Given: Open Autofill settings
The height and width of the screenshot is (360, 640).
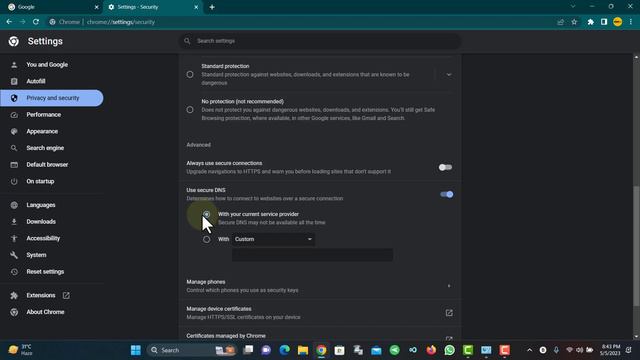Looking at the screenshot, I should tap(36, 81).
